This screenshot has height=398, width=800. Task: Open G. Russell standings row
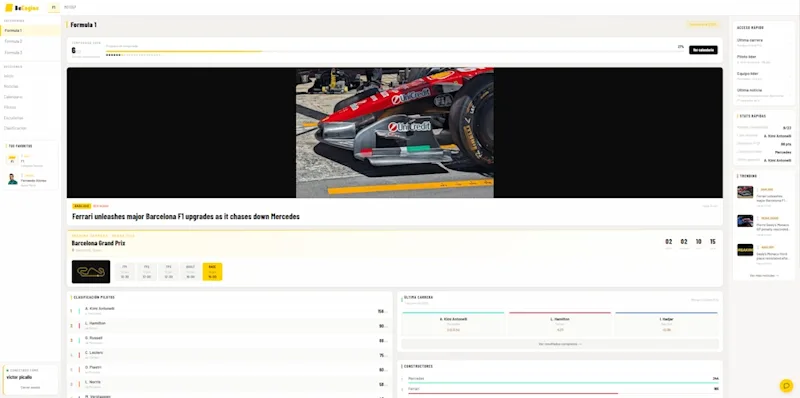(x=230, y=340)
